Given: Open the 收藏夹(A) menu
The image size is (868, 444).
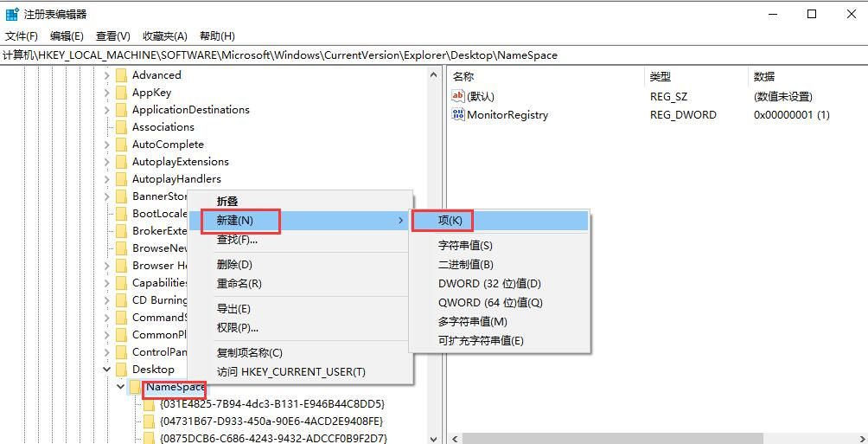Looking at the screenshot, I should pos(164,35).
